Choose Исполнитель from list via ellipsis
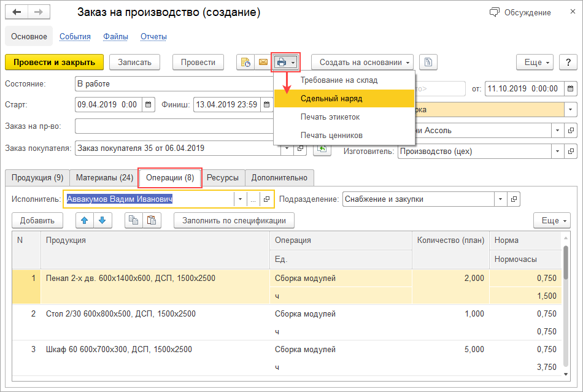Image resolution: width=583 pixels, height=392 pixels. [x=253, y=199]
